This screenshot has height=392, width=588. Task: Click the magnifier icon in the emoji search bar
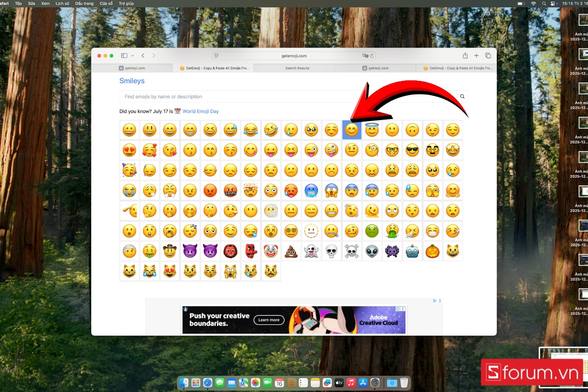click(462, 96)
